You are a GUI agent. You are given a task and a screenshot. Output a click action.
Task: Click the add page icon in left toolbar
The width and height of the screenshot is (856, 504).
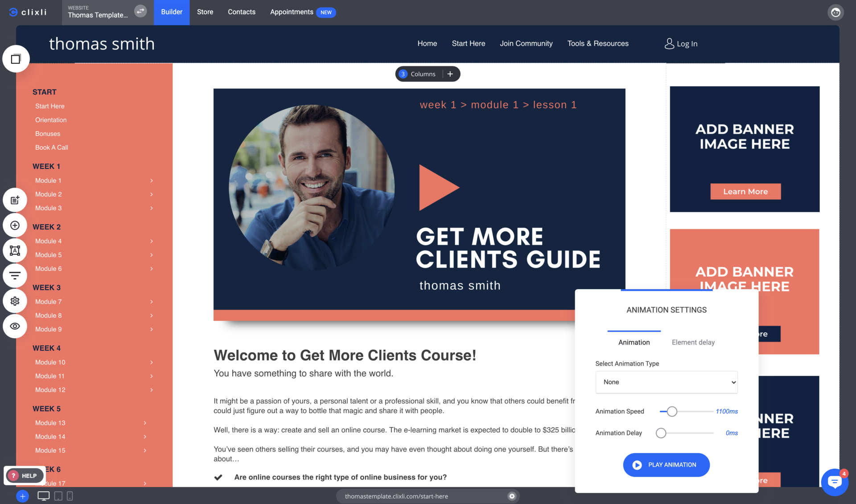tap(15, 200)
